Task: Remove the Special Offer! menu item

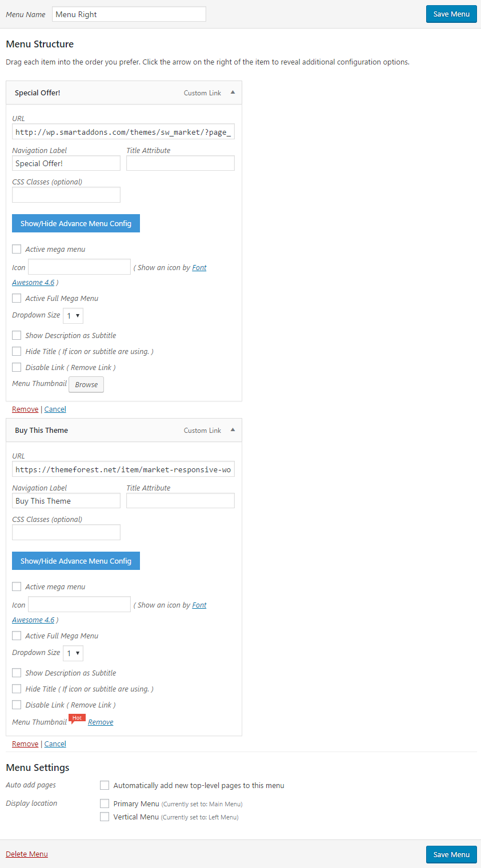Action: pos(25,409)
